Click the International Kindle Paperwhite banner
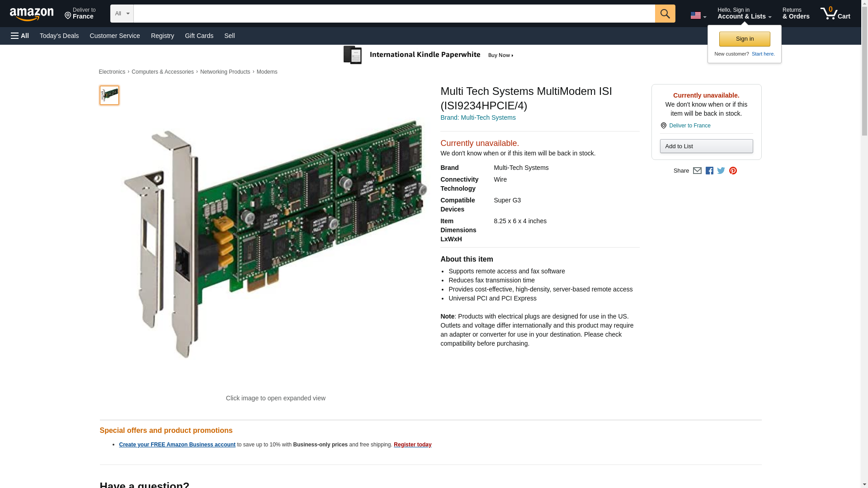This screenshot has height=488, width=868. pyautogui.click(x=429, y=55)
